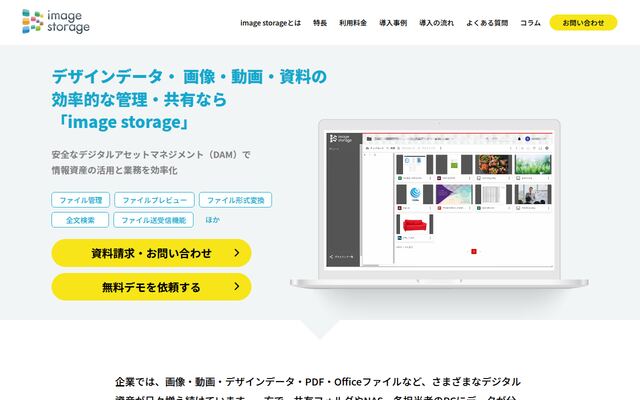Click the purple triangle thumbnail in laptop screen
Image resolution: width=640 pixels, height=400 pixels.
[454, 194]
